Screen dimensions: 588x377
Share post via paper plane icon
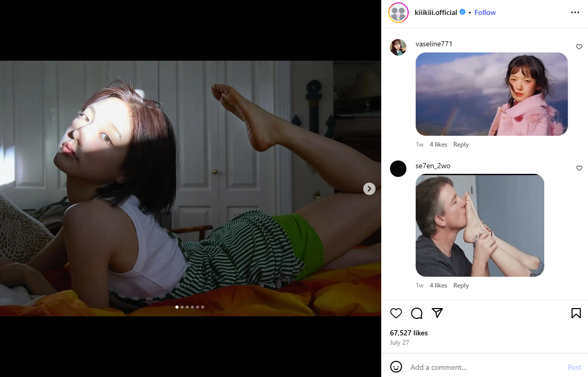click(437, 313)
